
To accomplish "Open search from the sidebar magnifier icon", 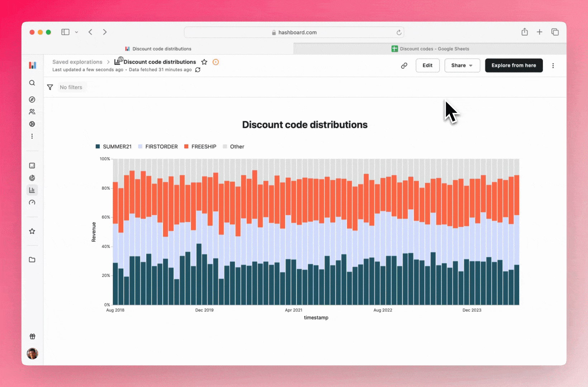I will 32,83.
